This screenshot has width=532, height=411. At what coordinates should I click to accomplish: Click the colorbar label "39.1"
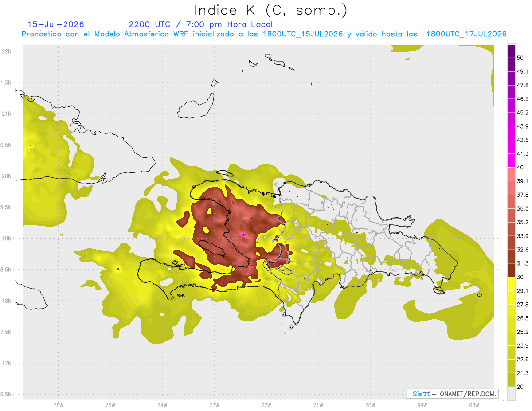(523, 181)
